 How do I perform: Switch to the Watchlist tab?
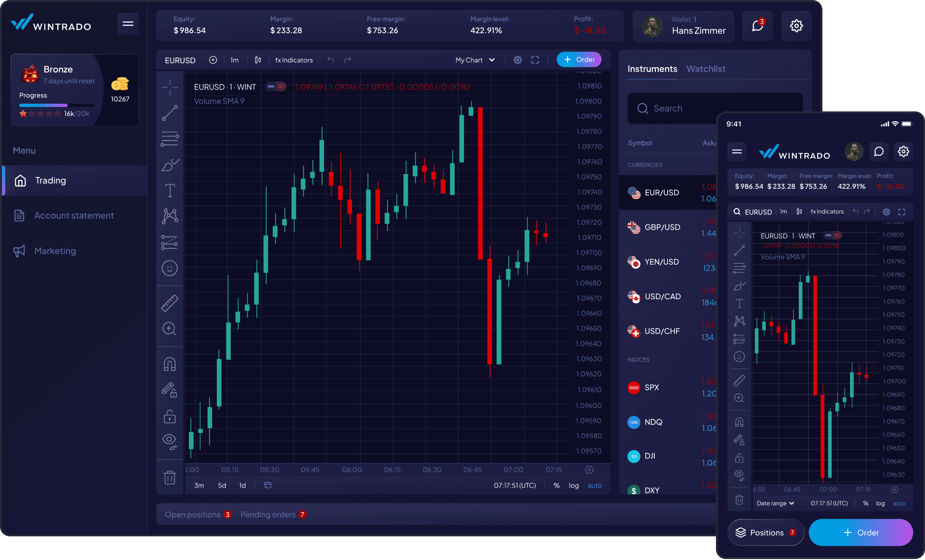[x=706, y=69]
